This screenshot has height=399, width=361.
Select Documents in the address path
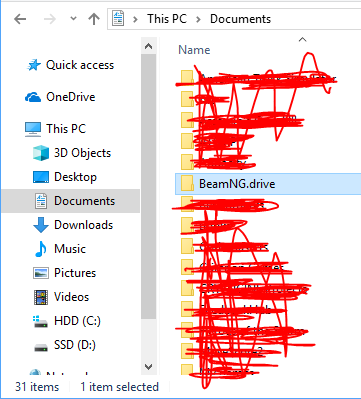pos(240,19)
